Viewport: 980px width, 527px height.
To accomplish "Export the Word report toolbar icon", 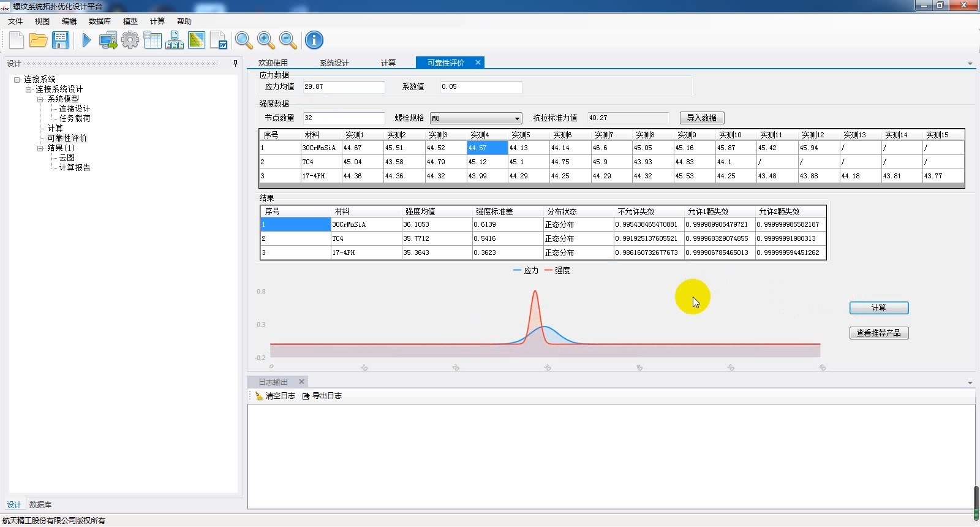I will pos(219,40).
